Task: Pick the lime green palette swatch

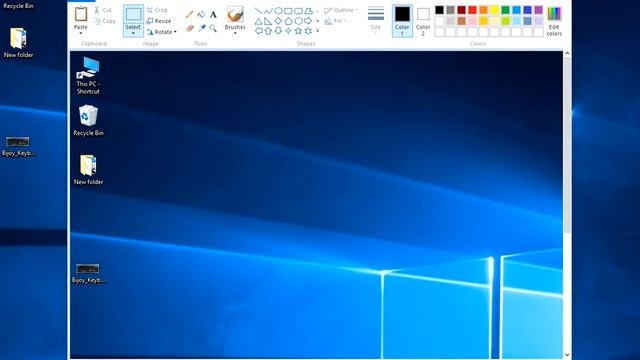Action: point(505,21)
